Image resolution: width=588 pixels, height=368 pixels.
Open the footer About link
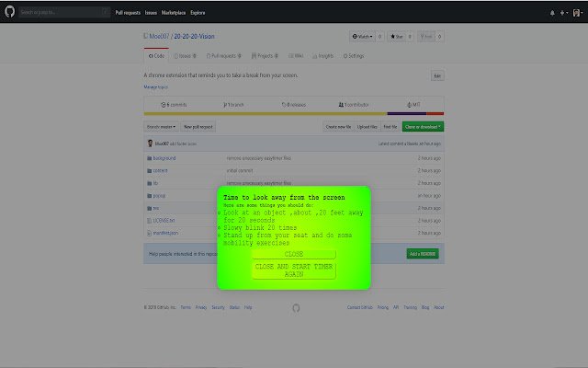[439, 307]
